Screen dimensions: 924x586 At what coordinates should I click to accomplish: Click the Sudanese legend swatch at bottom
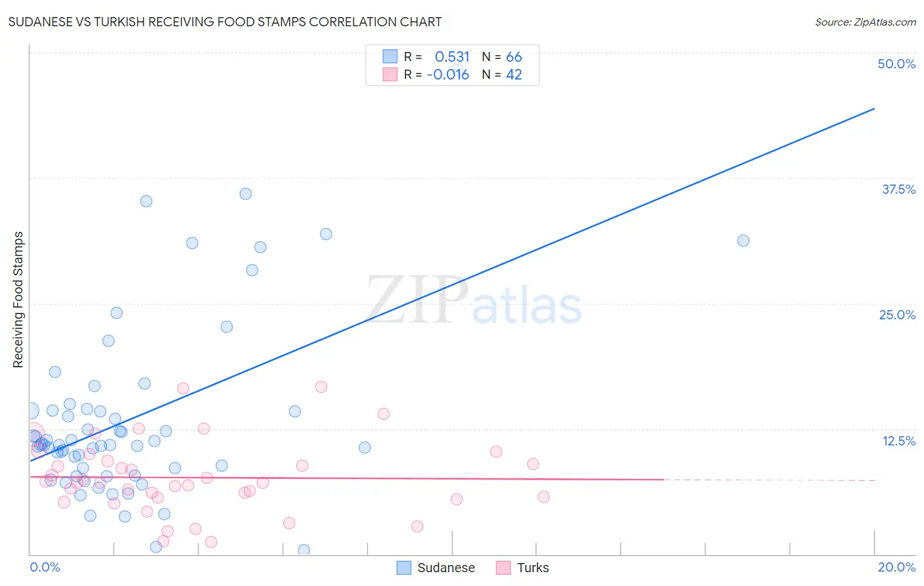point(404,568)
